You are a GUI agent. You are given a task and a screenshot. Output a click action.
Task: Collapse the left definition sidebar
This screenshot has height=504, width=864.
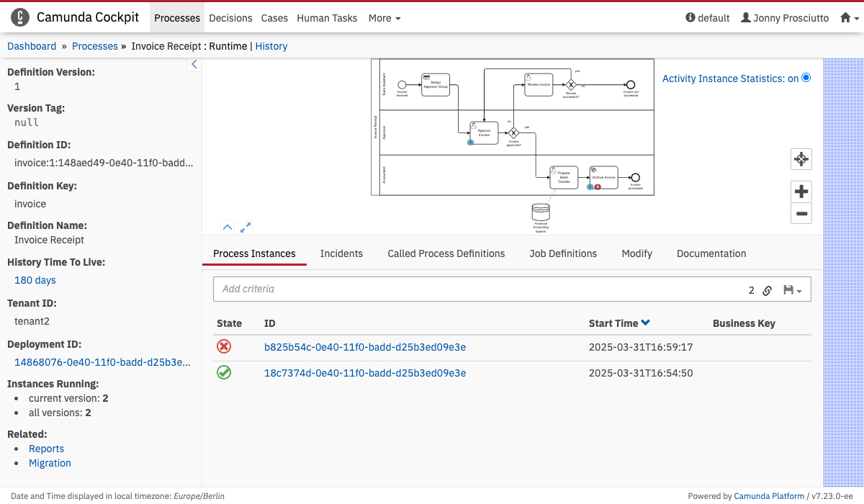point(194,64)
